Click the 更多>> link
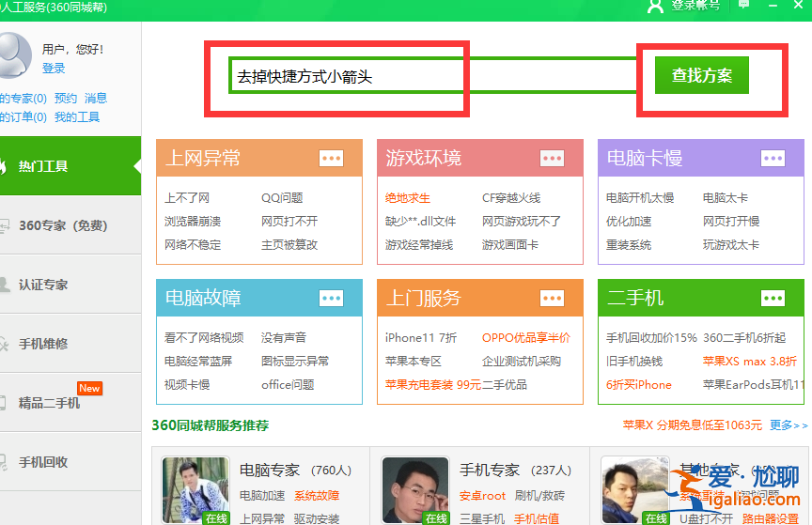This screenshot has height=525, width=812. pos(789,425)
